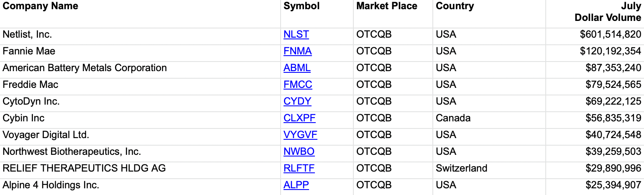This screenshot has width=644, height=195.
Task: Open the VYGVF ticker link
Action: [300, 135]
